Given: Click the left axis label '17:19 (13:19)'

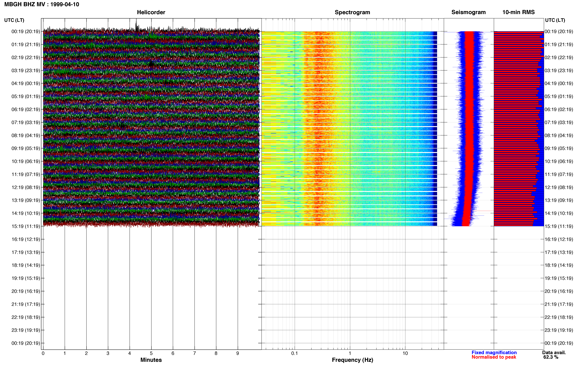Looking at the screenshot, I should pos(26,252).
